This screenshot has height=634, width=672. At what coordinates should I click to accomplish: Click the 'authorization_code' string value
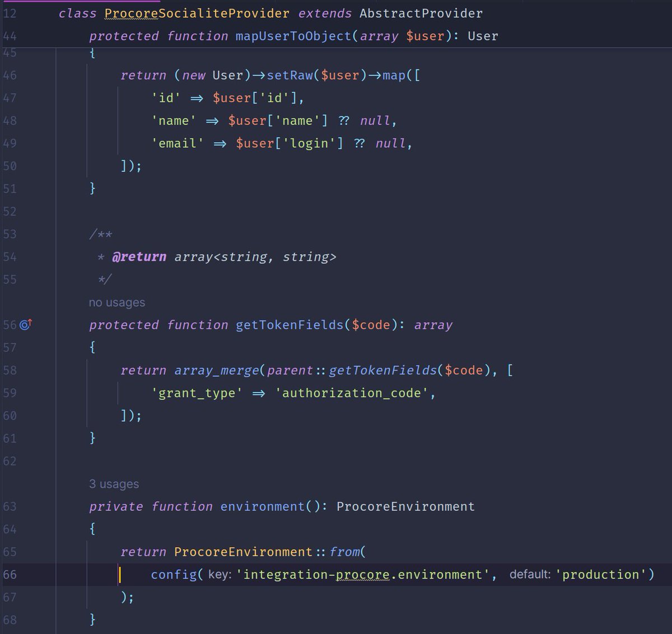tap(352, 393)
